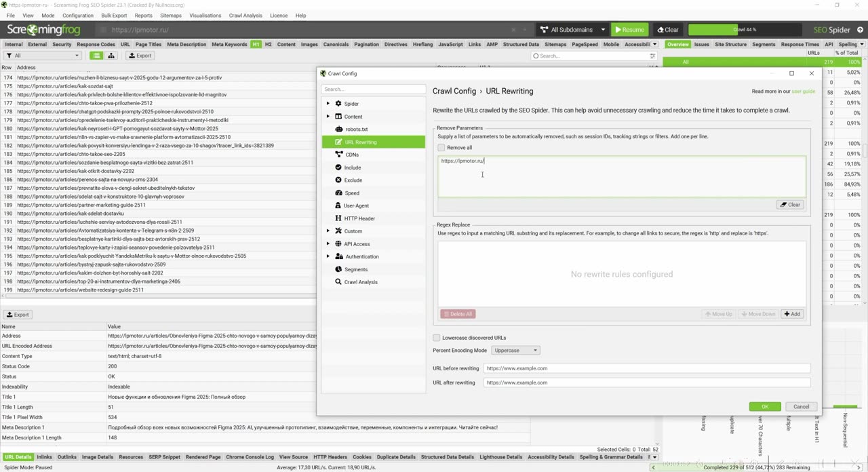Image resolution: width=868 pixels, height=472 pixels.
Task: Select the CDNs network icon
Action: 338,155
